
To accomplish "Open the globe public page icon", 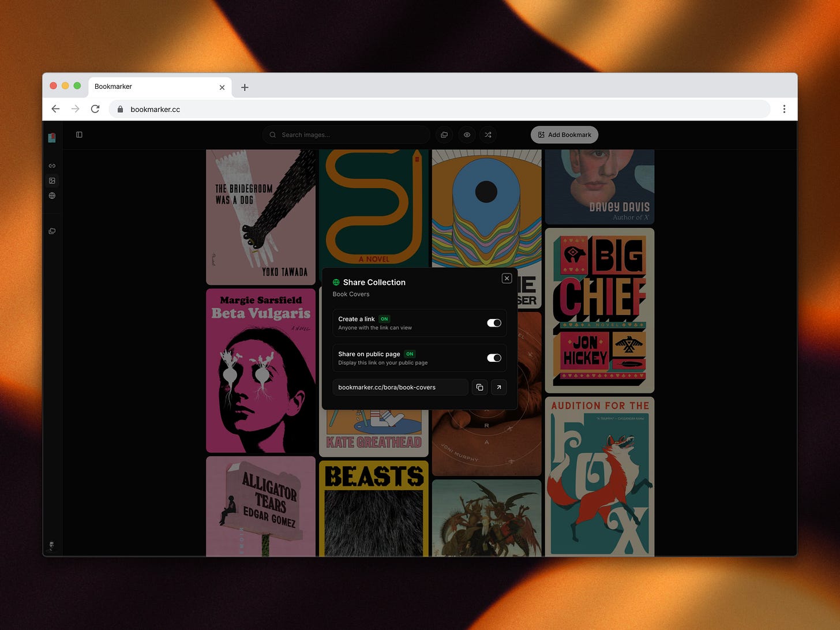I will (x=52, y=196).
